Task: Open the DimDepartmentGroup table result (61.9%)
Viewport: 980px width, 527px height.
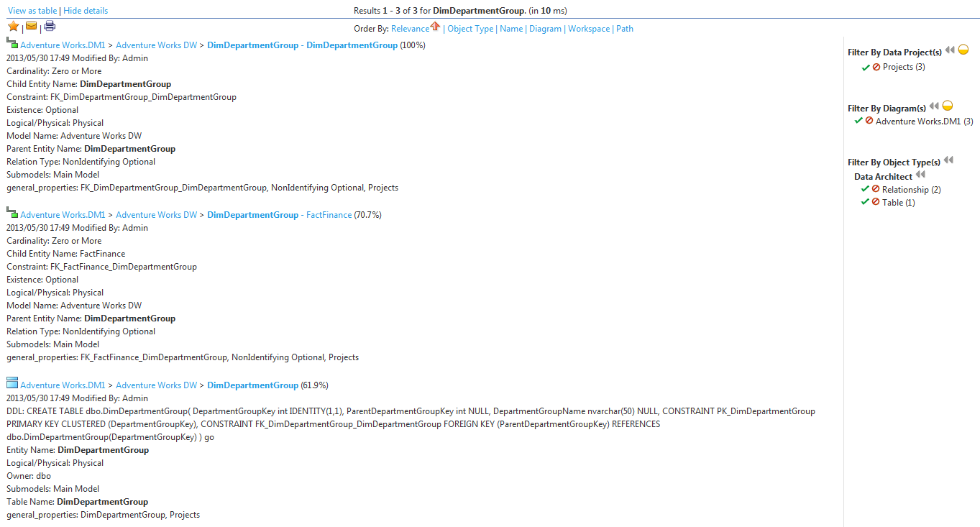Action: click(252, 385)
